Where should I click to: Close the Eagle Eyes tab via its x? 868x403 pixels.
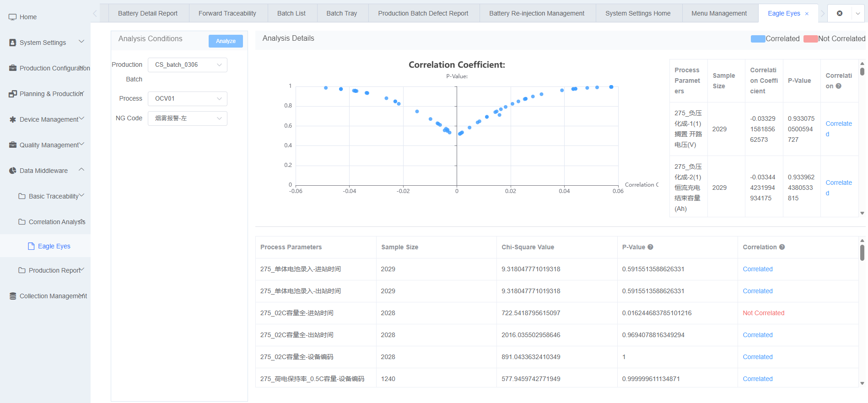tap(807, 14)
